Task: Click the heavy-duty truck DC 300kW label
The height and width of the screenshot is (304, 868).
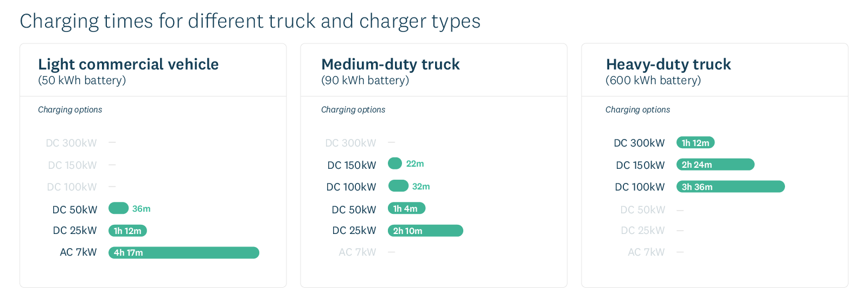Action: [x=639, y=143]
